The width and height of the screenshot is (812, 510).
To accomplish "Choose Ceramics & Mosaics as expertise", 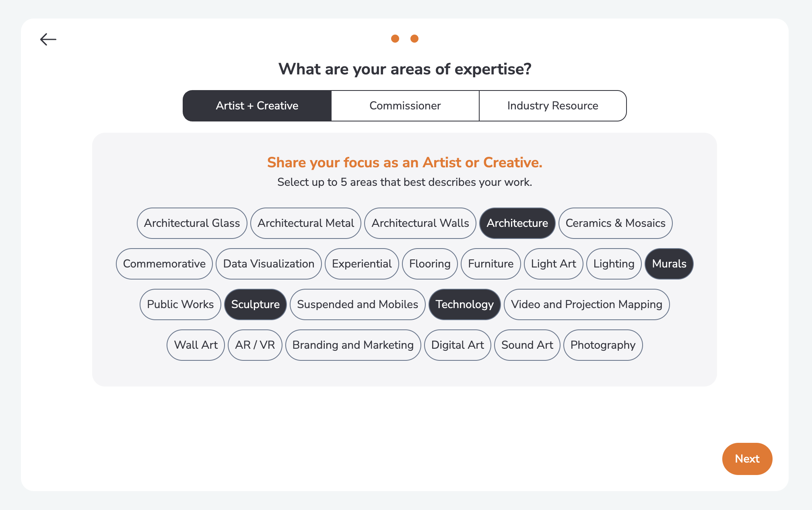I will tap(615, 223).
